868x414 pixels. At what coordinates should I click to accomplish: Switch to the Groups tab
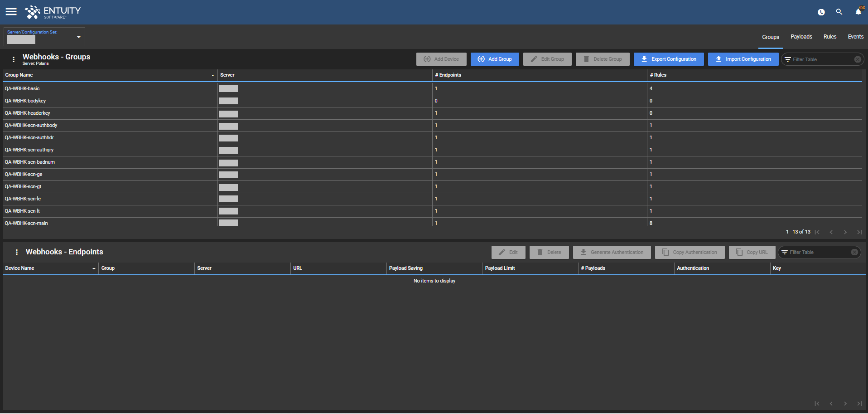click(x=770, y=37)
